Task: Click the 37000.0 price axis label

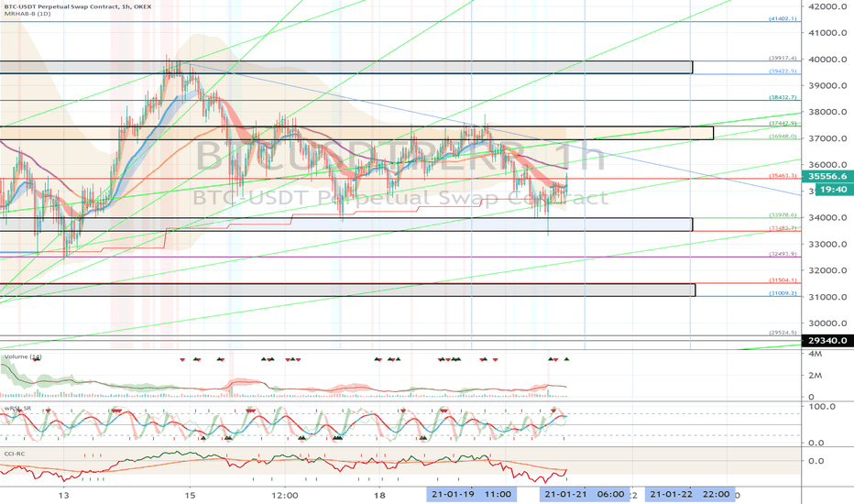Action: click(x=827, y=138)
